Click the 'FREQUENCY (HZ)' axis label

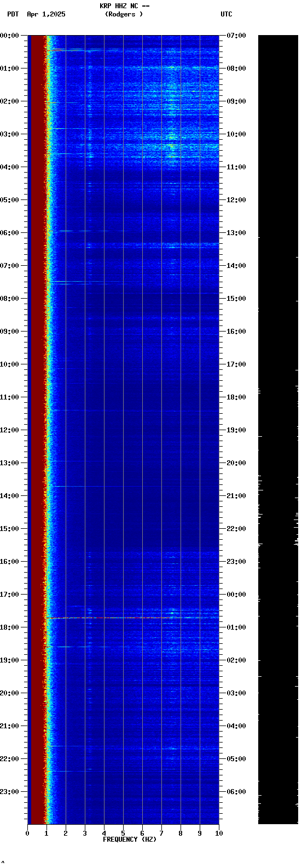(x=130, y=840)
